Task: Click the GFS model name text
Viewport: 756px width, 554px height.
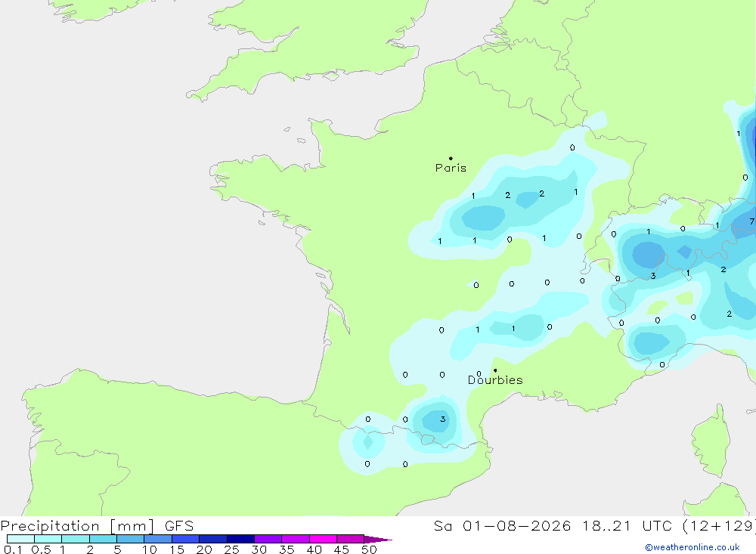Action: tap(179, 526)
